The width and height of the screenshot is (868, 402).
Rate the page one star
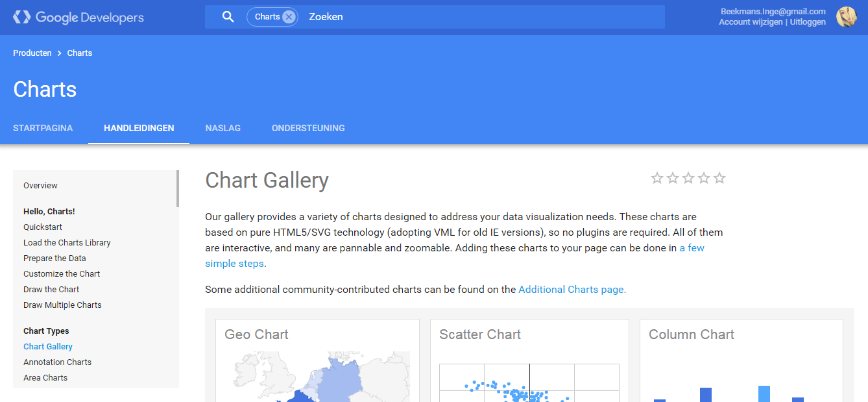click(657, 178)
